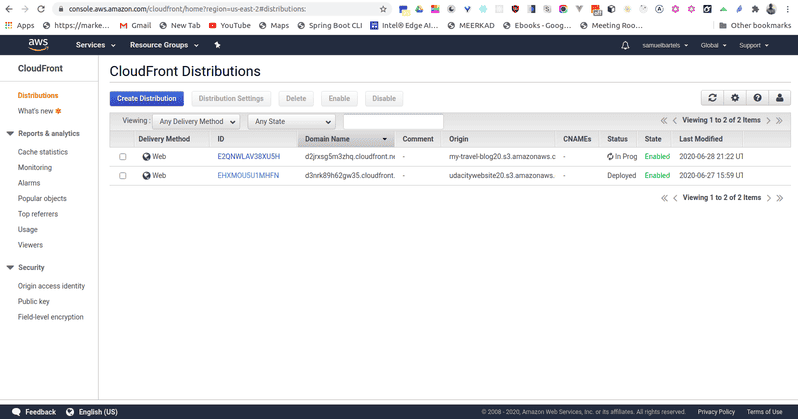
Task: Open Monitoring in sidebar
Action: 35,167
